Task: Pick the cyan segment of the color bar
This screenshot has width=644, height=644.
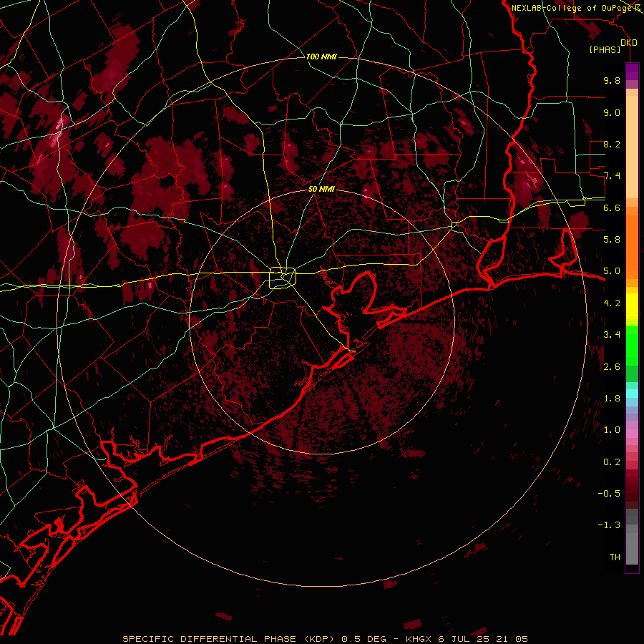Action: coord(632,394)
